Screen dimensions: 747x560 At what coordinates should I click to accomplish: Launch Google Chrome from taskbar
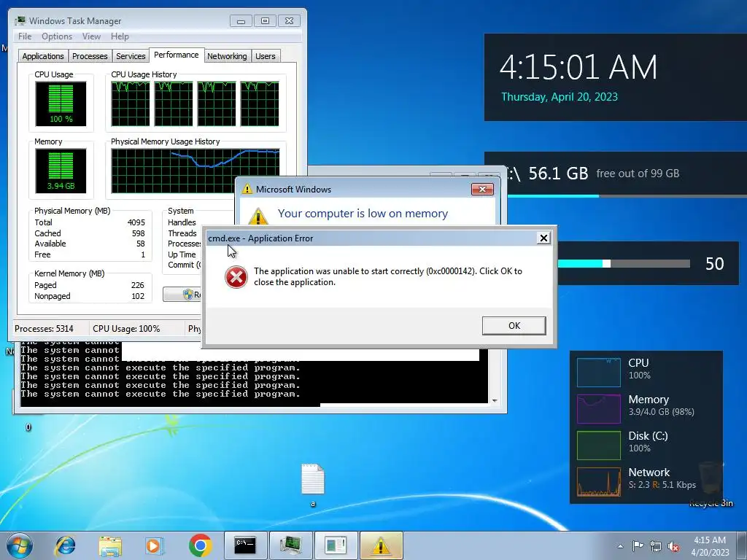click(200, 545)
